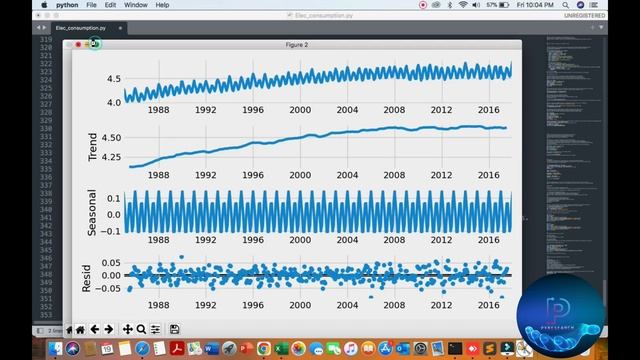
Task: Open Terminal from the Dock
Action: coord(455,349)
